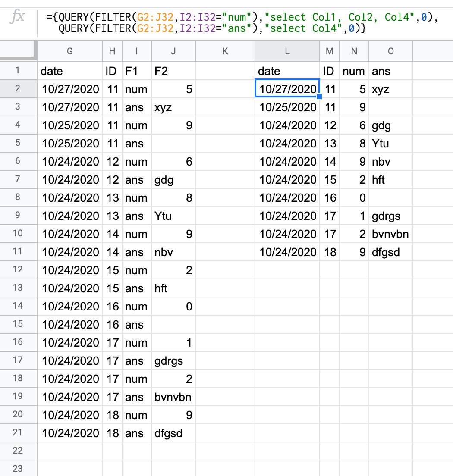Click cell M8 with ID 16
The height and width of the screenshot is (476, 453).
coord(330,197)
